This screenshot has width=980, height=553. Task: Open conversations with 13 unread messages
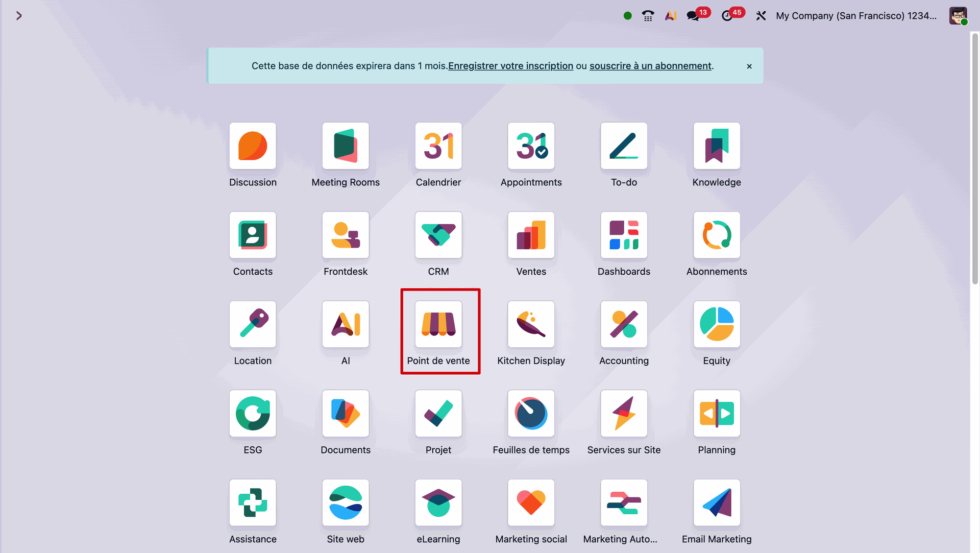(x=693, y=16)
